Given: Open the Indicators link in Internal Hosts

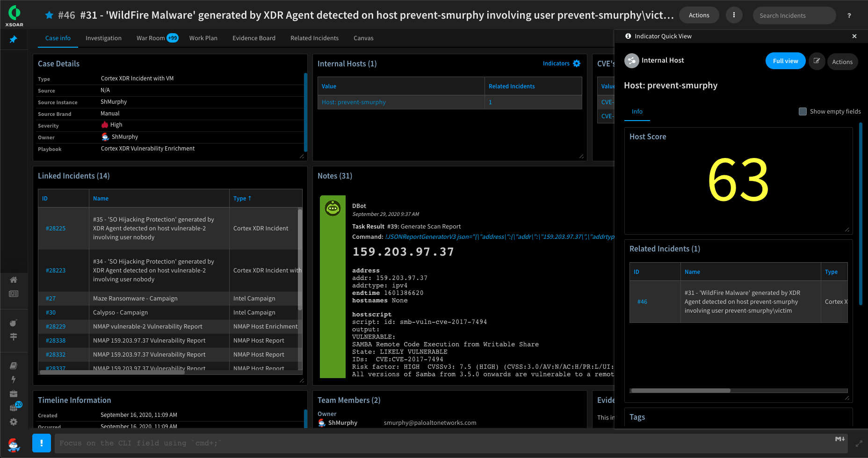Looking at the screenshot, I should pos(556,64).
